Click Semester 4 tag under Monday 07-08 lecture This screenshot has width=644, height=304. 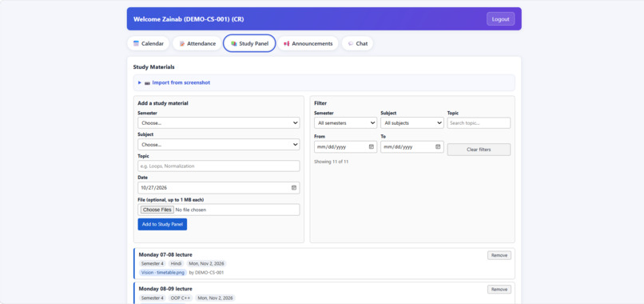tap(153, 264)
